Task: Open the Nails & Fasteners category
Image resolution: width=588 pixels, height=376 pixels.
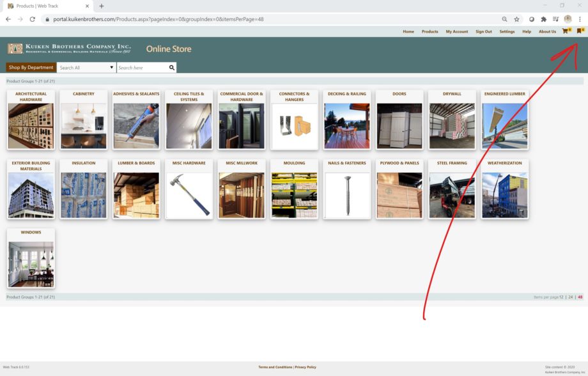Action: pyautogui.click(x=347, y=189)
